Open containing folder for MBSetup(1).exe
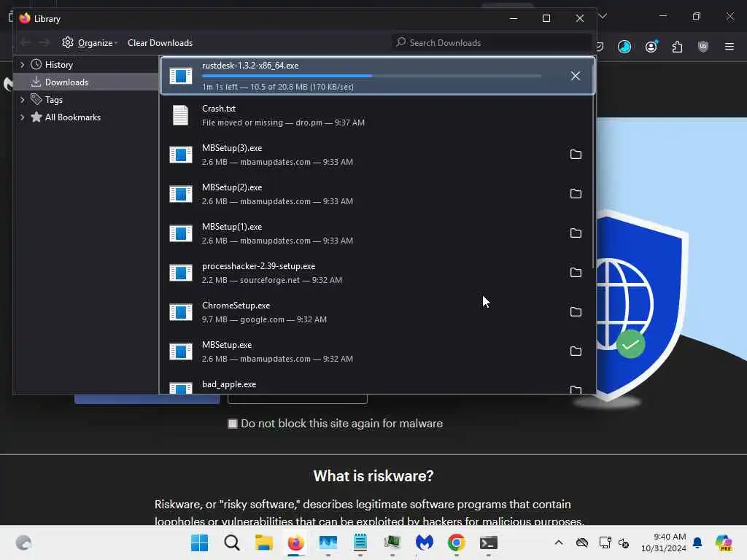 pyautogui.click(x=576, y=233)
